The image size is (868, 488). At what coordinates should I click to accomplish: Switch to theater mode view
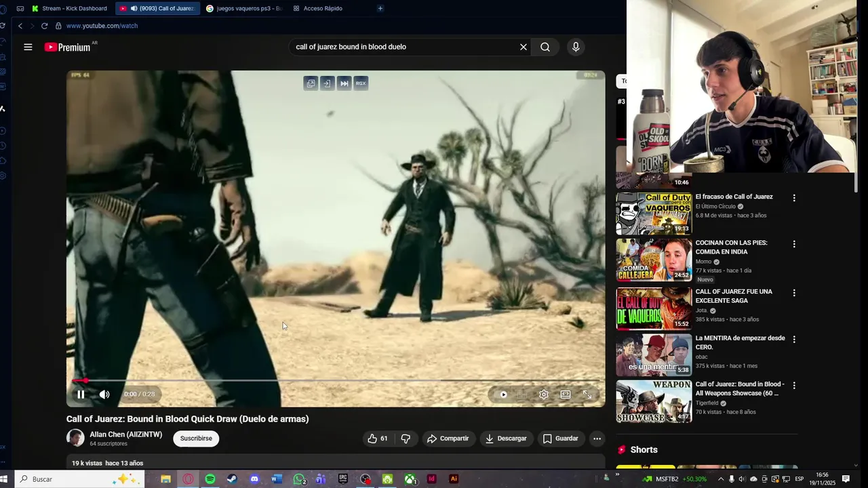566,394
